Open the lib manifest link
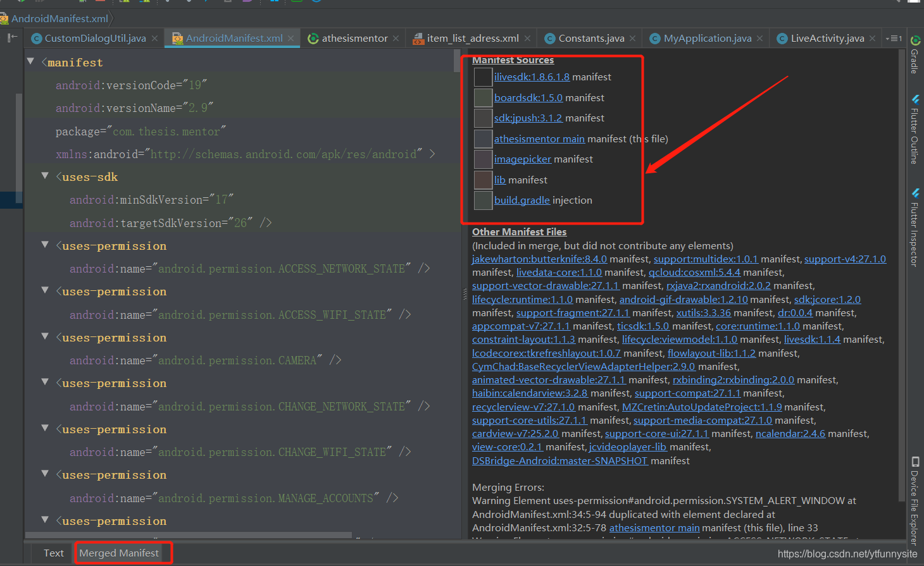Screen dimensions: 924x566 click(500, 180)
